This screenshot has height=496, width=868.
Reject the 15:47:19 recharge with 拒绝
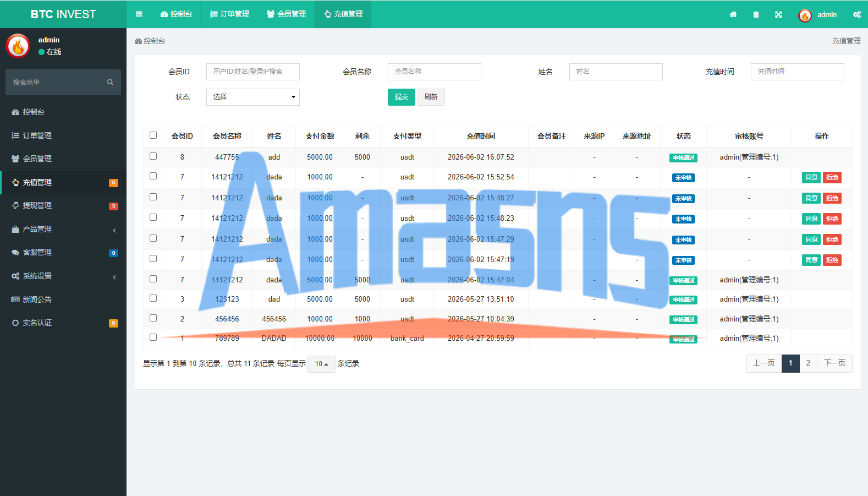832,260
